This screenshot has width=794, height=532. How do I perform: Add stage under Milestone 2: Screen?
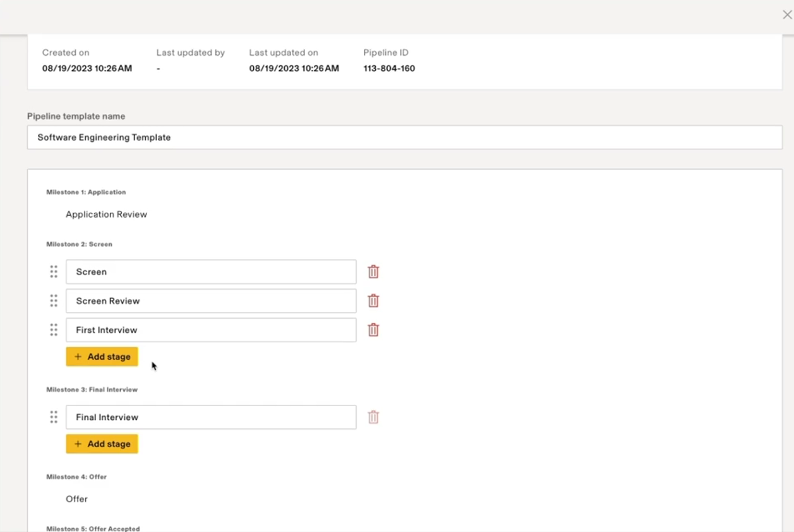(x=102, y=357)
